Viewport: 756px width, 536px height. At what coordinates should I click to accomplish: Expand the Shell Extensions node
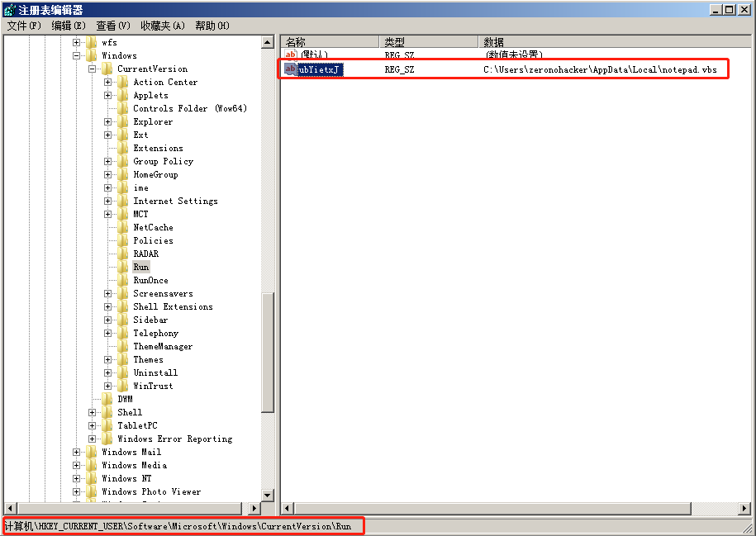pyautogui.click(x=108, y=306)
